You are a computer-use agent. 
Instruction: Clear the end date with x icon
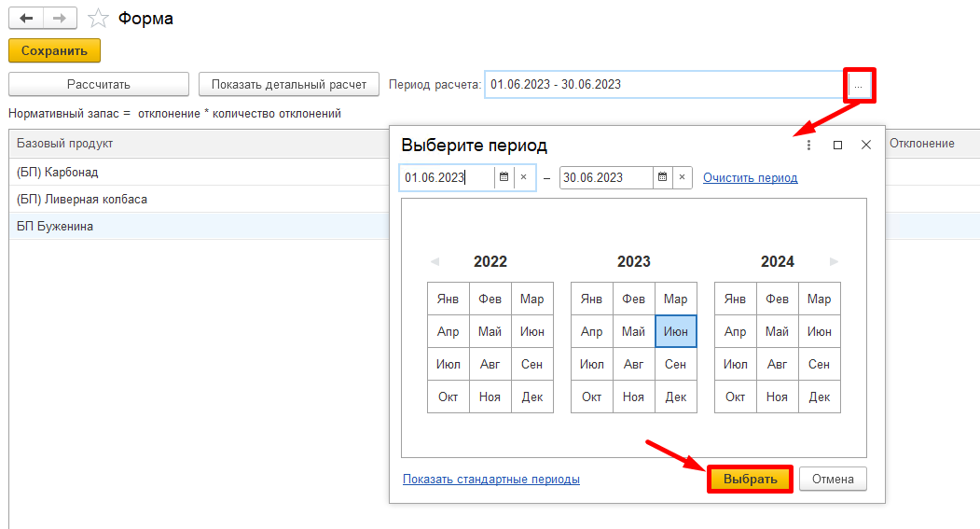pos(683,177)
